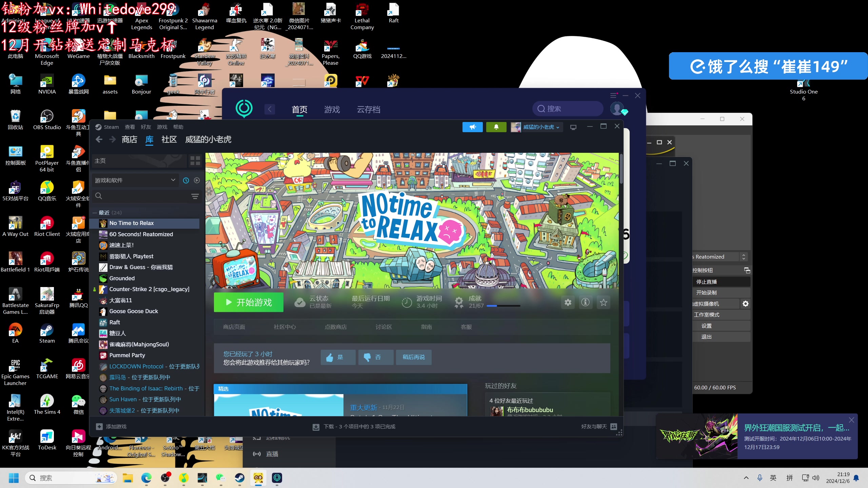Viewport: 868px width, 488px height.
Task: Select 60 Seconds! Reatomized in library
Action: coord(141,234)
